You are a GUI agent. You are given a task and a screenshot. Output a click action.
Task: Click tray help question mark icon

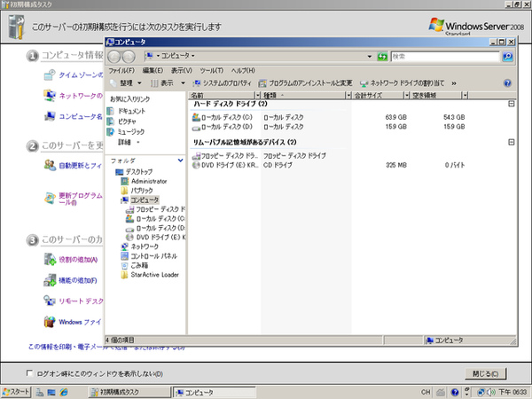[455, 392]
